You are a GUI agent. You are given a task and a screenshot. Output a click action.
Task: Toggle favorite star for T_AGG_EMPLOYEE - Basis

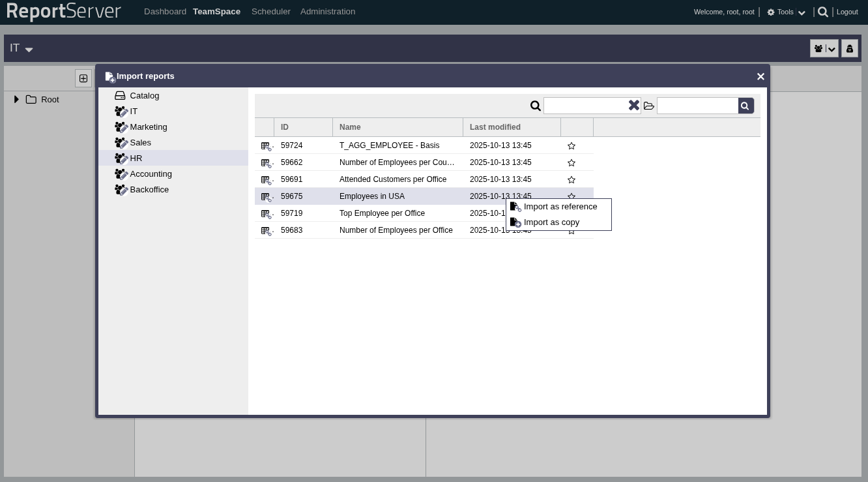(x=571, y=146)
